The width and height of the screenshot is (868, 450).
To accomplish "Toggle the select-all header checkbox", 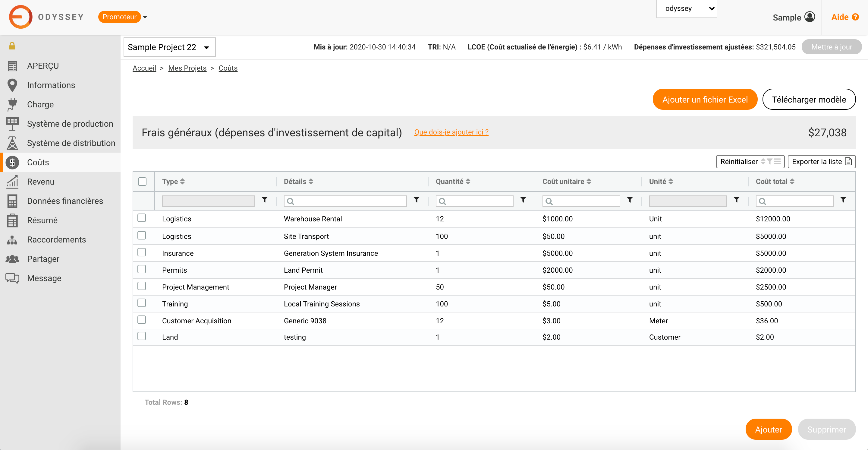I will pyautogui.click(x=142, y=181).
